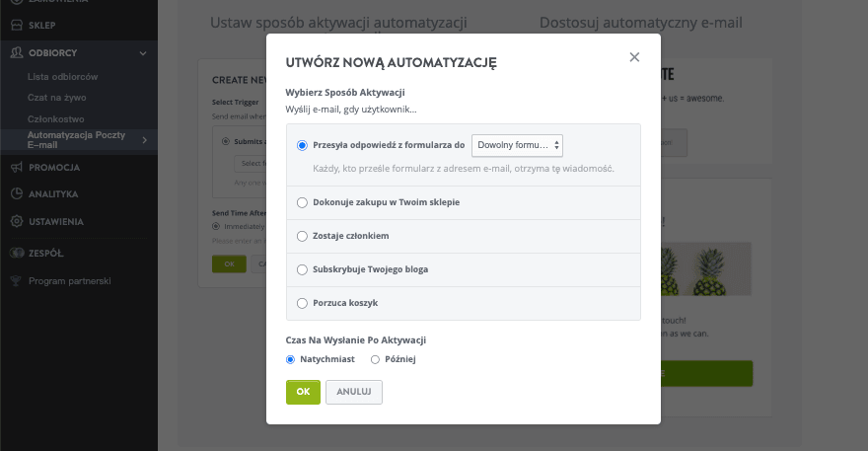Expand Automatyzacja Poczty E-mail arrow
The height and width of the screenshot is (451, 868).
(144, 140)
